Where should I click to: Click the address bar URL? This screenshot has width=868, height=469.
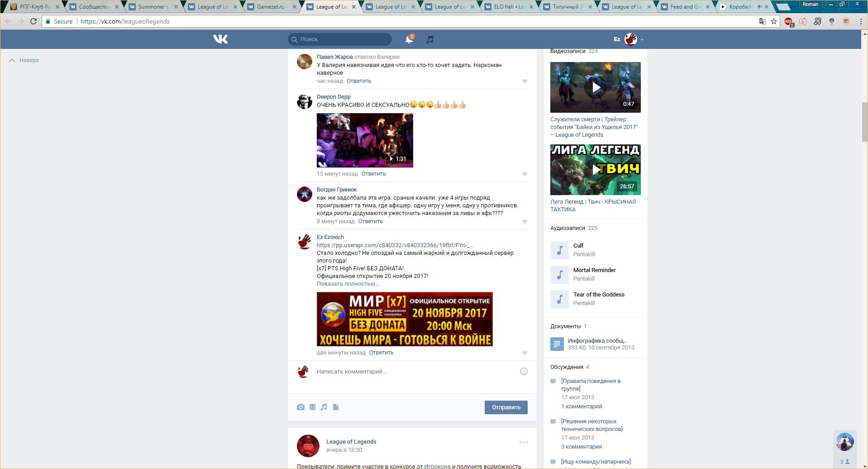pyautogui.click(x=125, y=21)
